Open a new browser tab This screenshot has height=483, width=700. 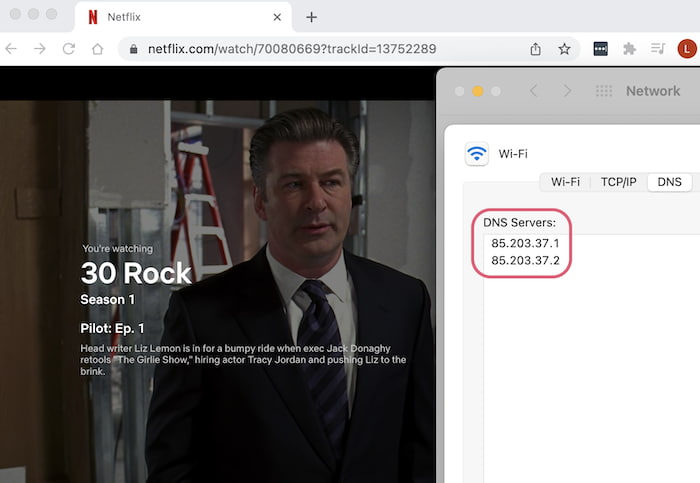312,17
